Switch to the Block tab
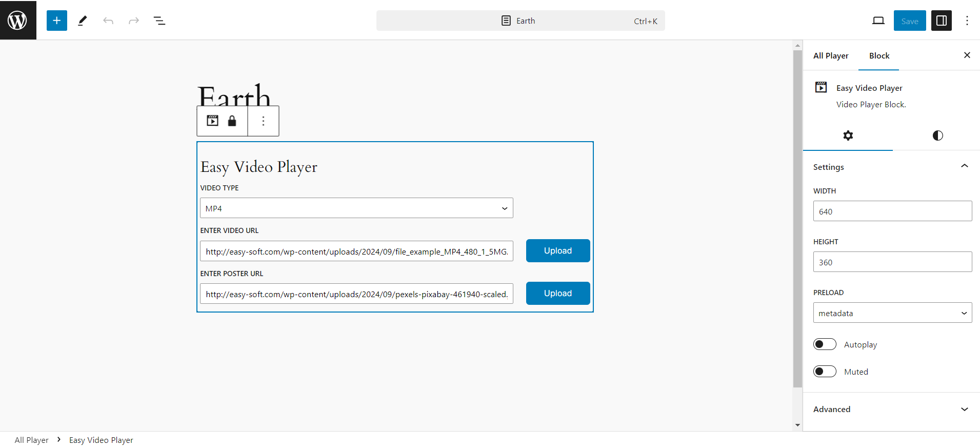 pyautogui.click(x=879, y=55)
